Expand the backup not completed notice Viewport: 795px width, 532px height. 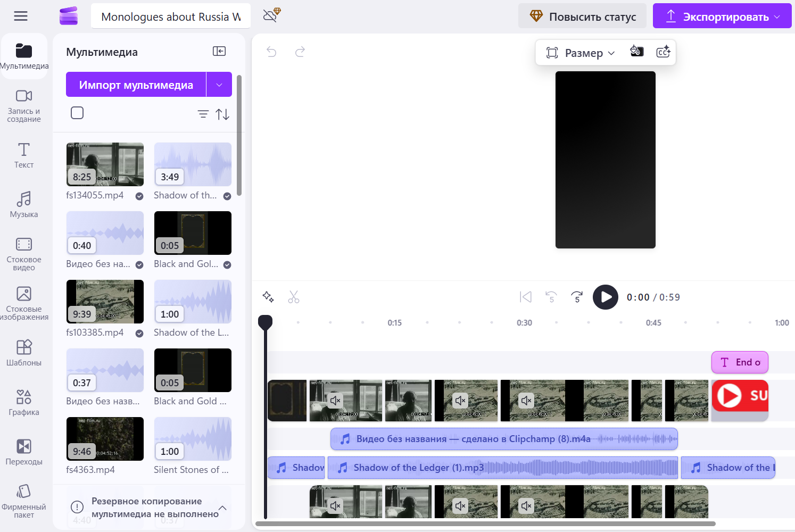click(x=222, y=508)
